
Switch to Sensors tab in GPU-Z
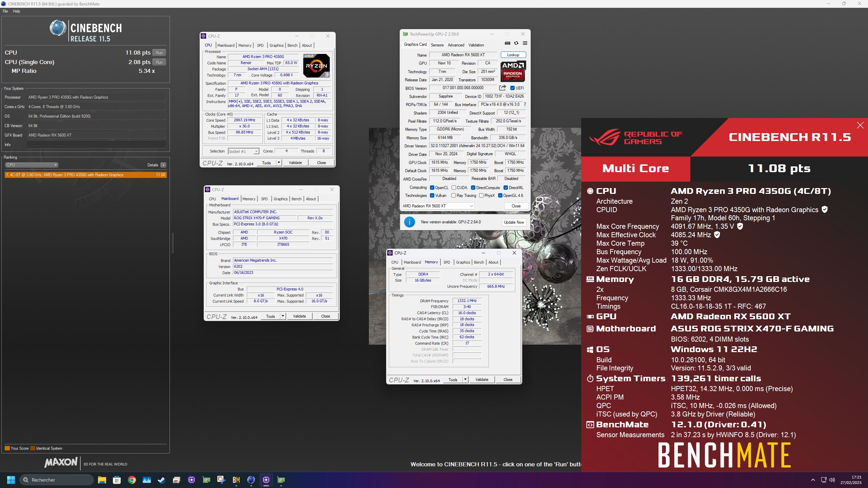point(437,45)
